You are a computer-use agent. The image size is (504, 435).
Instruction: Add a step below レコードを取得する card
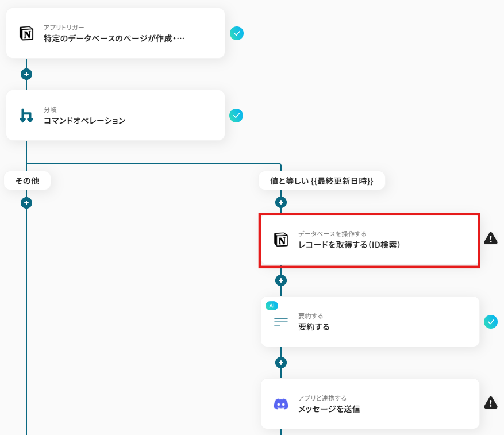point(281,280)
